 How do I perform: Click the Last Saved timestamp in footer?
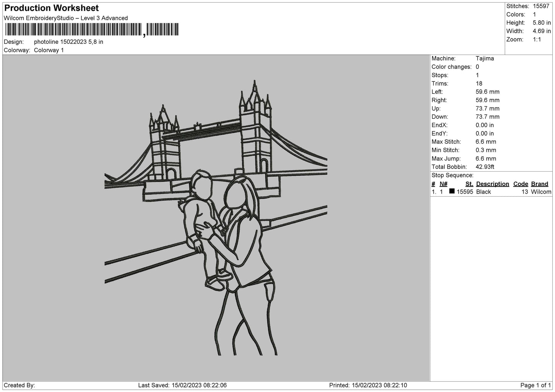pyautogui.click(x=182, y=385)
